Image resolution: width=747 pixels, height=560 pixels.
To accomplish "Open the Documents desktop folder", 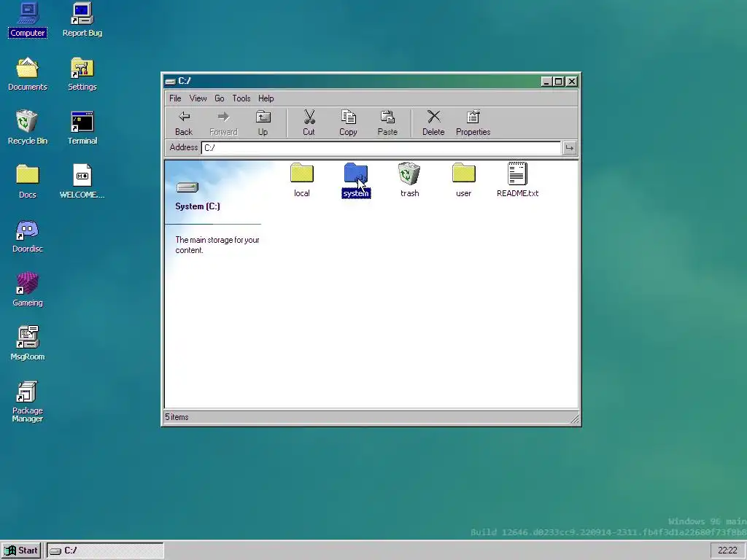I will point(28,74).
